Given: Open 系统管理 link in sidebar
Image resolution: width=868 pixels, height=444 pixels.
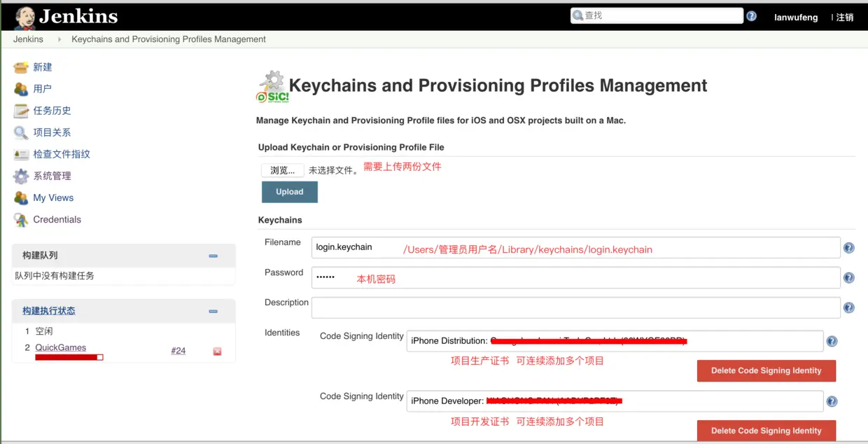Looking at the screenshot, I should click(x=52, y=176).
